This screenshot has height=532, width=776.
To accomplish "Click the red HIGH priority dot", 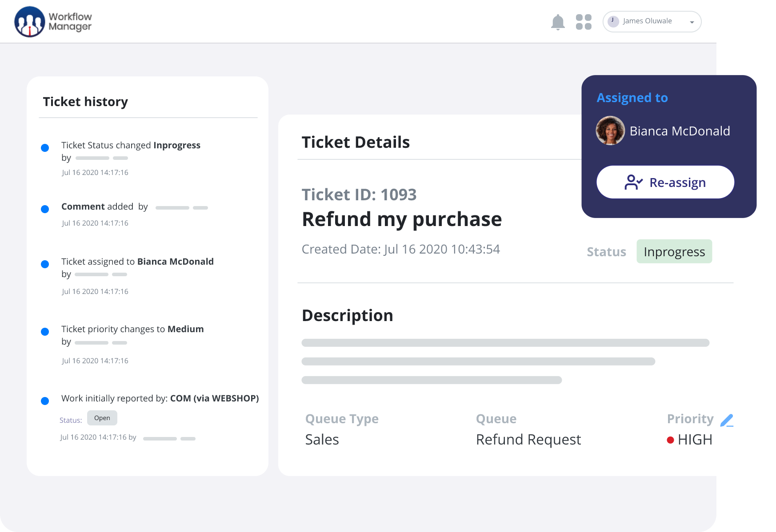I will (x=670, y=440).
